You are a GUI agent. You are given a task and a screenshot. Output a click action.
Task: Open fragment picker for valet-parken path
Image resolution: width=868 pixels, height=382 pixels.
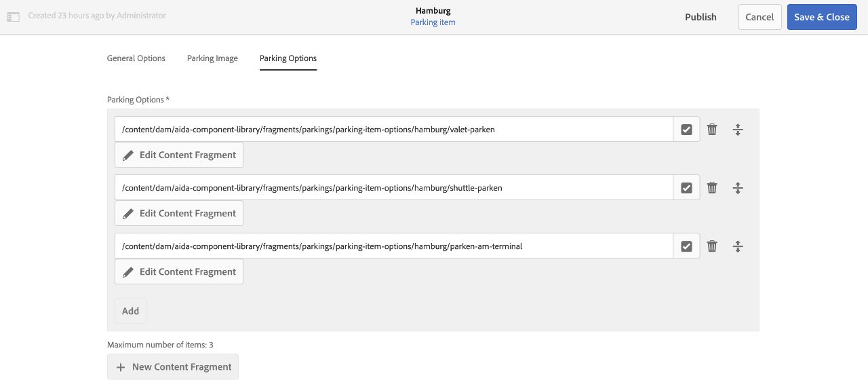[686, 130]
